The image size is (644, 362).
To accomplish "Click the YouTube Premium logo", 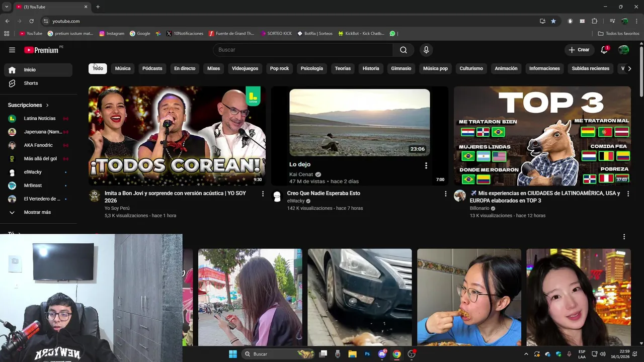I will click(42, 50).
